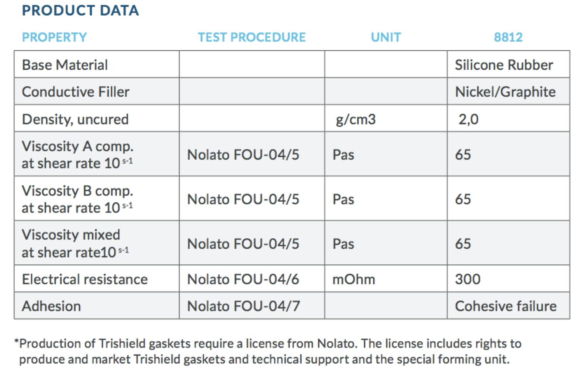Select the 8812 column header

point(508,37)
